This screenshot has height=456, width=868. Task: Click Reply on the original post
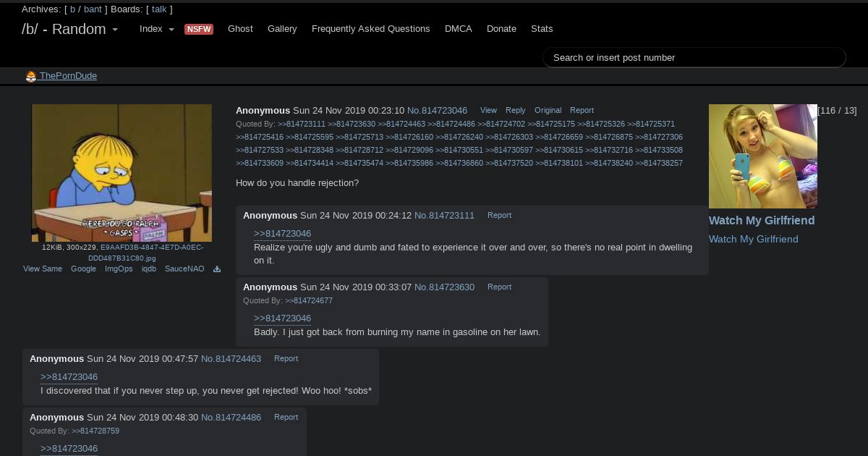click(516, 110)
